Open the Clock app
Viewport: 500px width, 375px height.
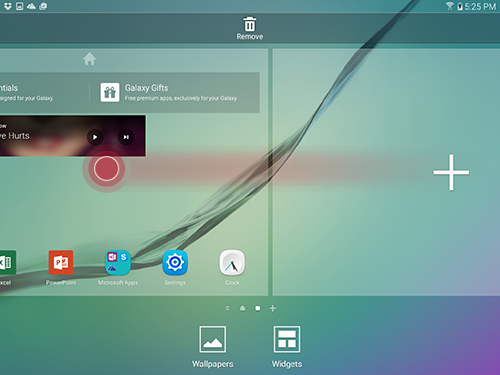232,262
